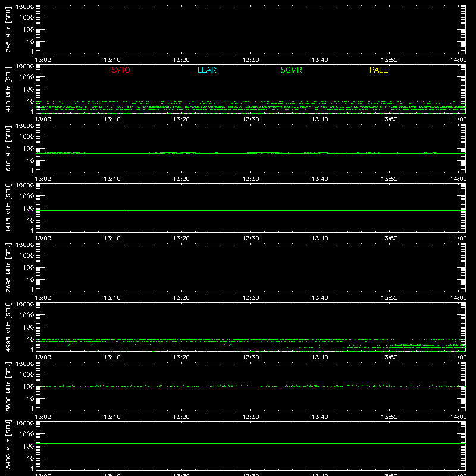476x476 pixels.
Task: Click the 13:00 time label below 610 MHz plot
Action: [43, 179]
